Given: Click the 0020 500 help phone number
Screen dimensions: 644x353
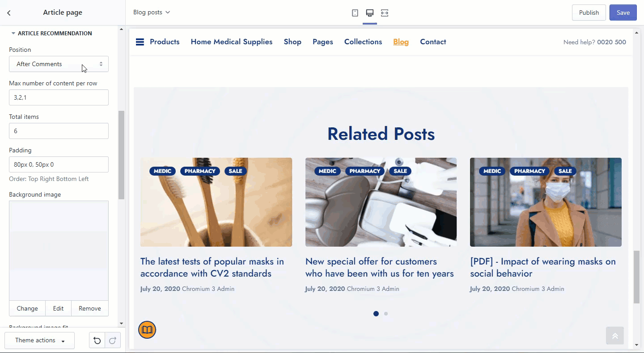Looking at the screenshot, I should pyautogui.click(x=611, y=42).
